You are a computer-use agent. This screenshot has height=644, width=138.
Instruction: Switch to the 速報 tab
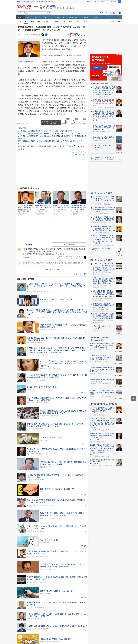click(x=28, y=17)
